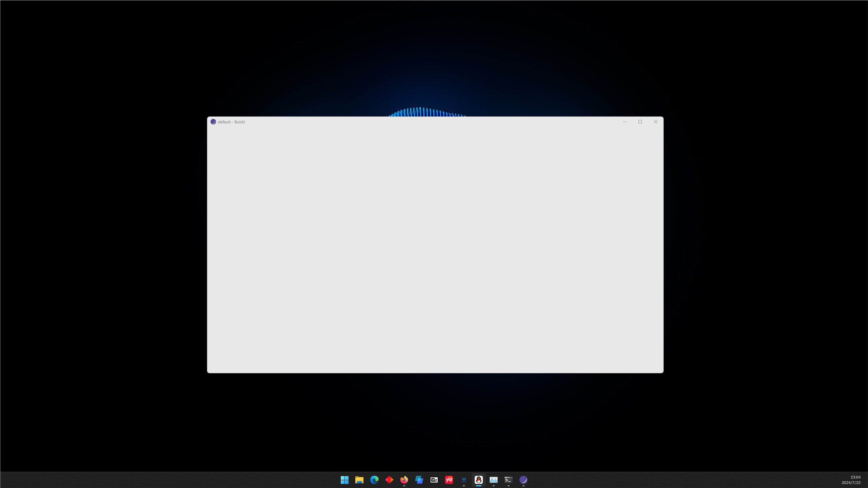Open the blue overlapping squares app
The width and height of the screenshot is (868, 488).
click(419, 480)
